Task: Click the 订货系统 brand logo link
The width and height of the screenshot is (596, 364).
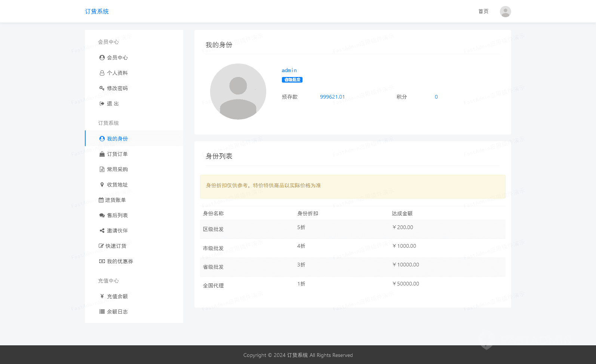Action: tap(97, 11)
